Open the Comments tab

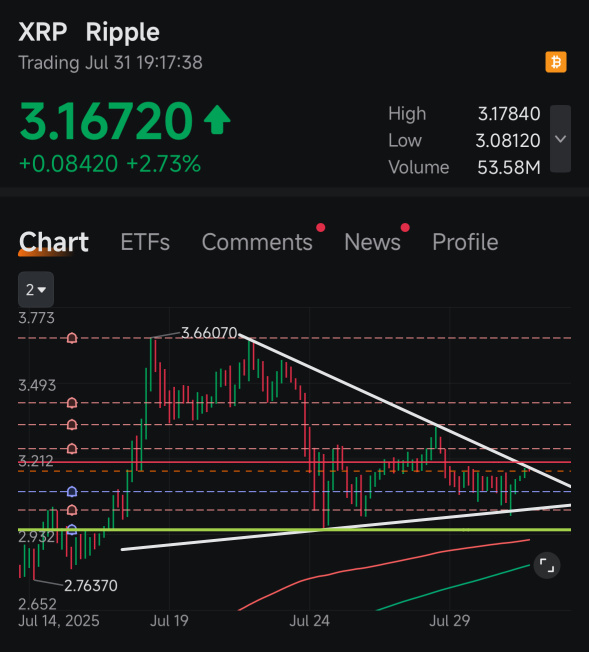[257, 242]
